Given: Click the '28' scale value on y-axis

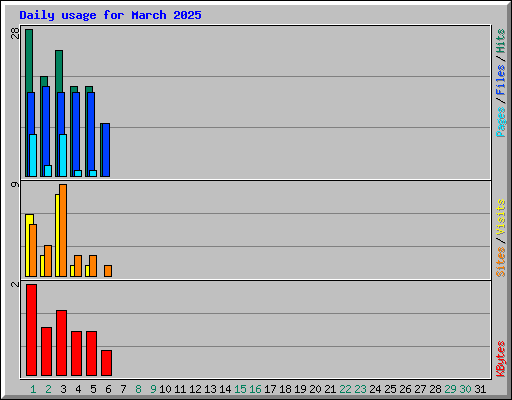Looking at the screenshot, I should pos(15,33).
